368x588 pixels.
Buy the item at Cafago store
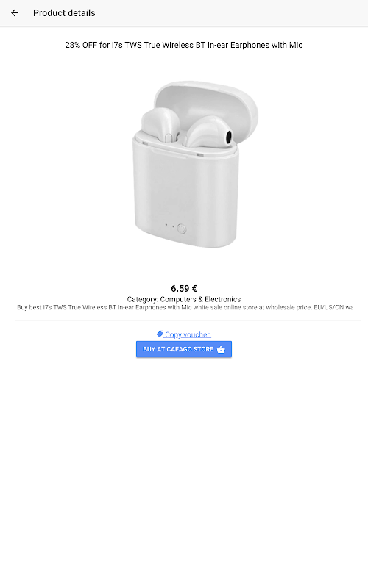[183, 349]
